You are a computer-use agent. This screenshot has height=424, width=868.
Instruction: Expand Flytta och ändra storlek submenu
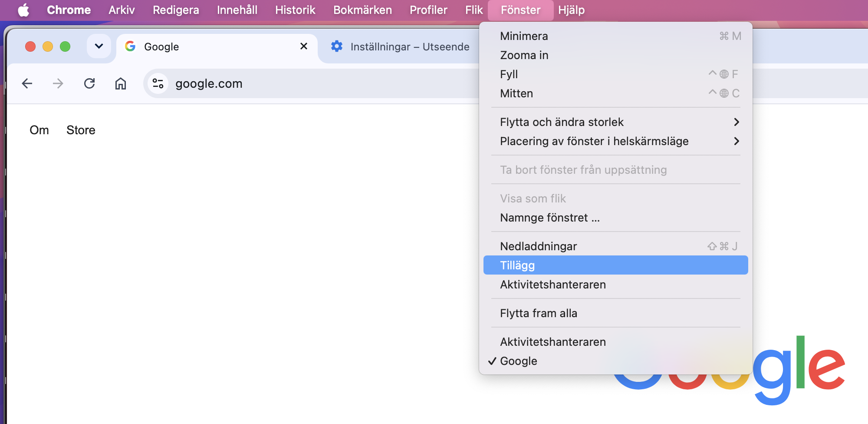(x=615, y=122)
